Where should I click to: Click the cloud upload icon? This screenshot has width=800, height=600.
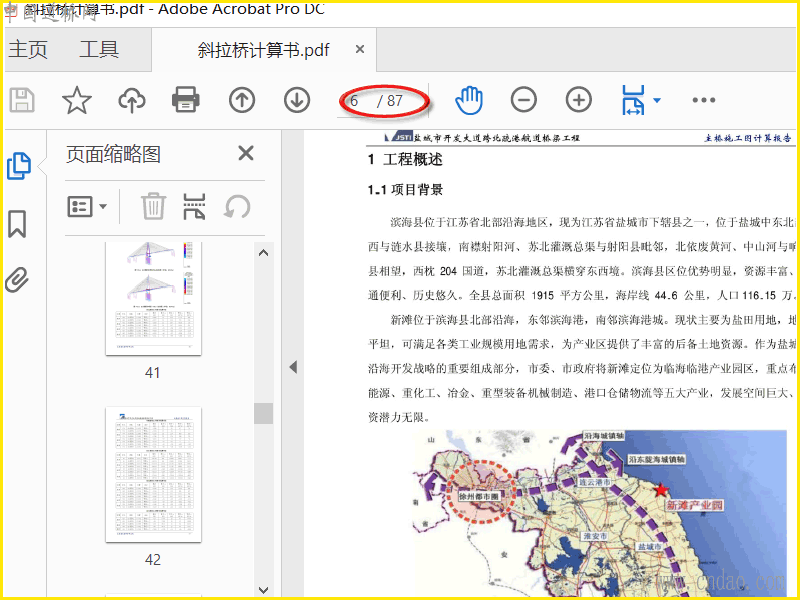[131, 100]
